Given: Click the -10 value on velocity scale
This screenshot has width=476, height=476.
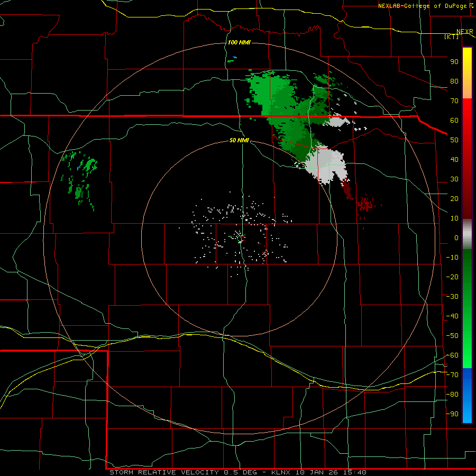Looking at the screenshot, I should click(x=452, y=258).
